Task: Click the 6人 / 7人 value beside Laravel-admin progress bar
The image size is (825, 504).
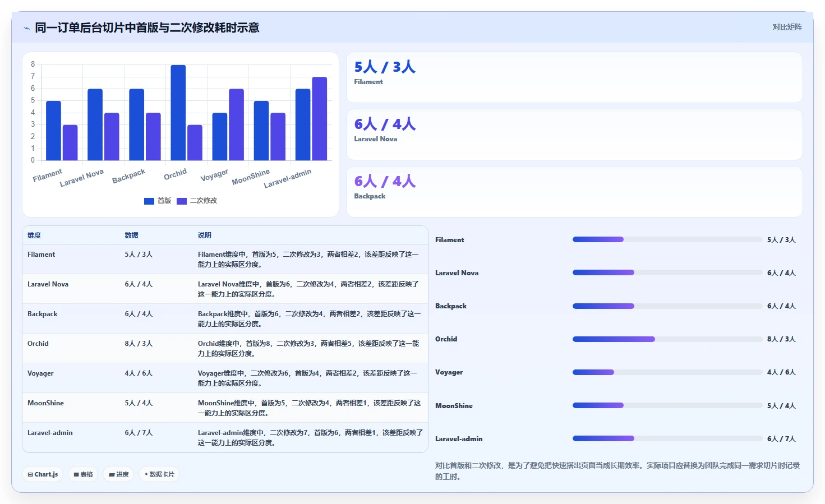Action: [781, 439]
